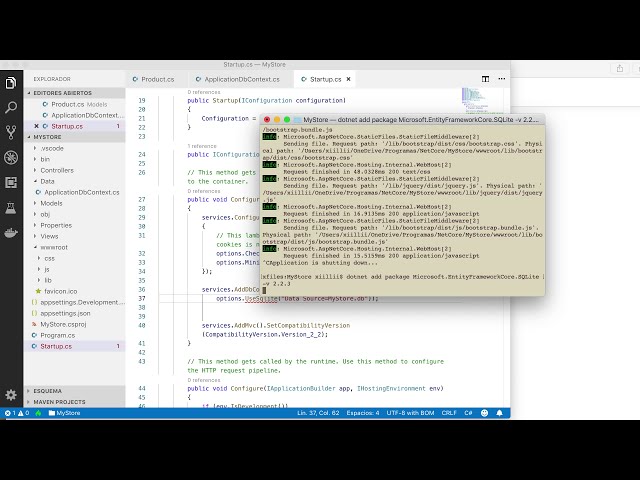Click Lín. 37, Col. 62 cursor position
This screenshot has width=640, height=480.
point(318,413)
